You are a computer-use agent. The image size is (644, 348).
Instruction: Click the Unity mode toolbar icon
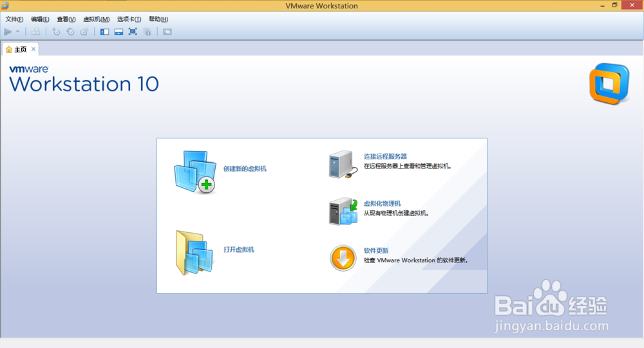(x=147, y=32)
